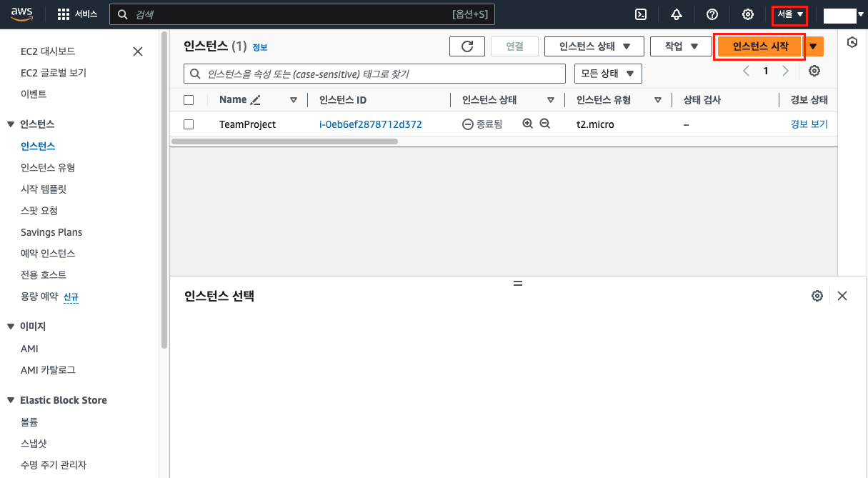The height and width of the screenshot is (478, 868).
Task: Open the Info link beside Instances
Action: point(260,47)
